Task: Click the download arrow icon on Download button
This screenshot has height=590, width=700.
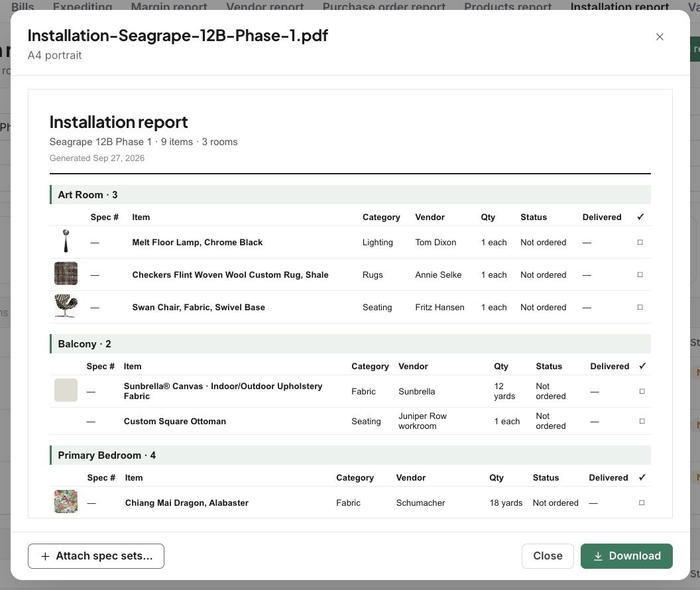Action: click(598, 556)
